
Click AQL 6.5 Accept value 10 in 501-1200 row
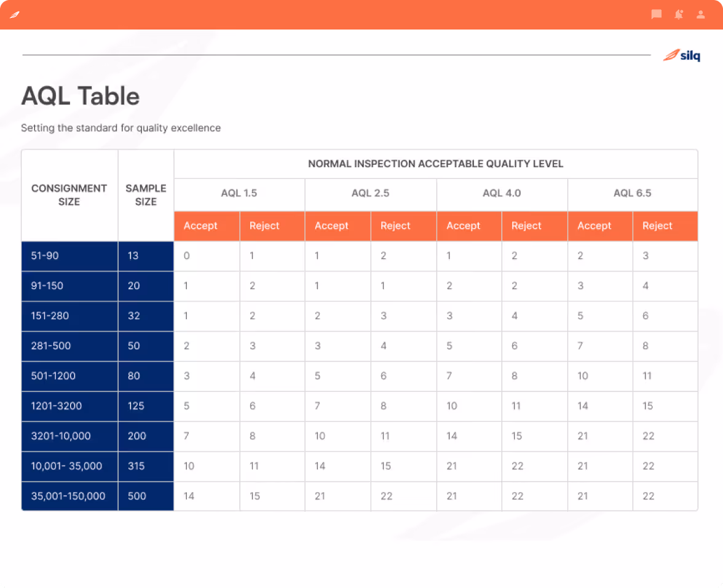pos(600,376)
